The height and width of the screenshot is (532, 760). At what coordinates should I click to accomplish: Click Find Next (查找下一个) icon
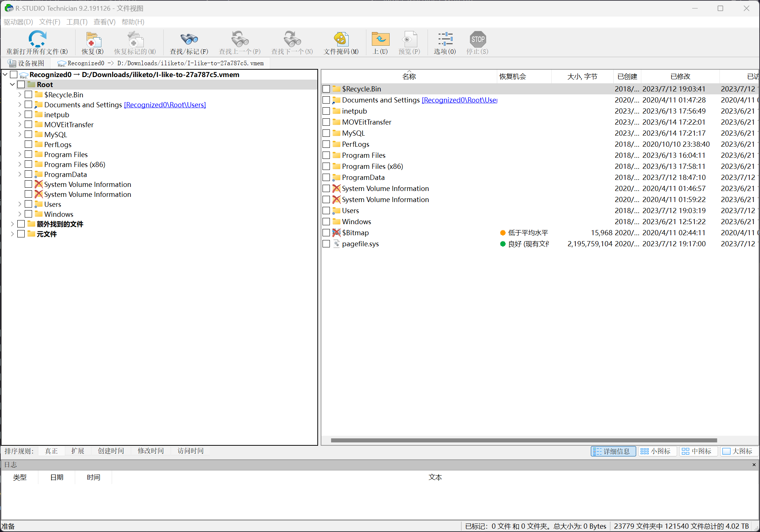click(292, 39)
